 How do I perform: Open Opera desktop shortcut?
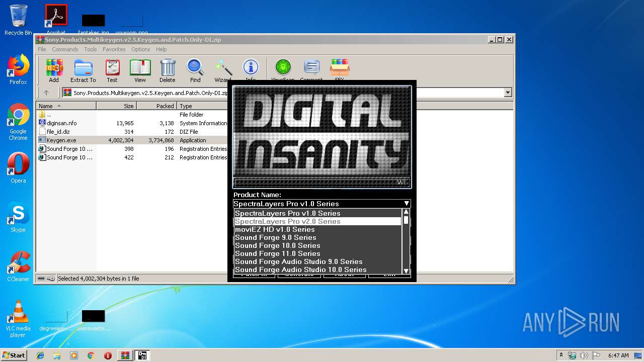[18, 168]
